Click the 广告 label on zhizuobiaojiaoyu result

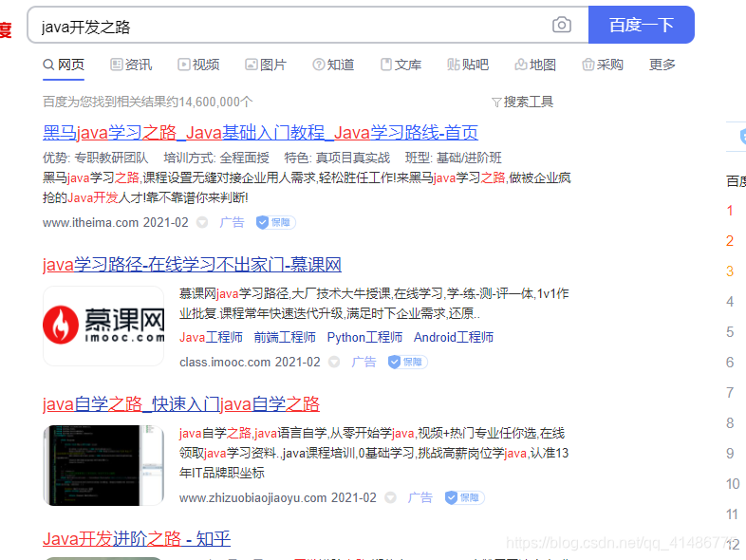pos(420,497)
